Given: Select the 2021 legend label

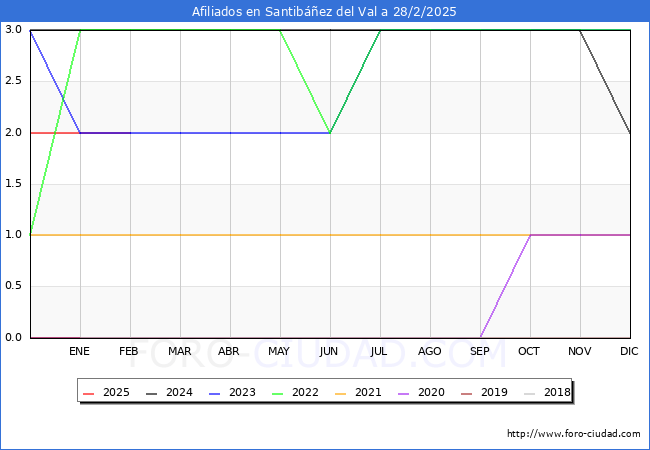Looking at the screenshot, I should pyautogui.click(x=368, y=392).
